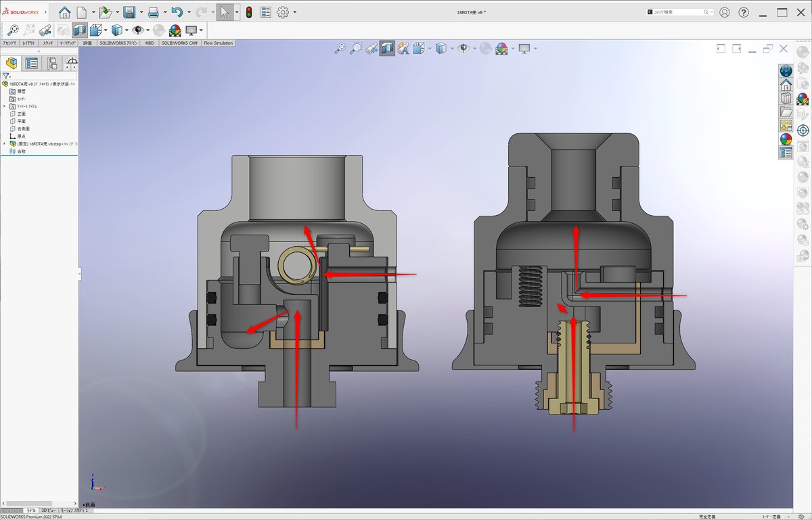
Task: Open View Settings monitor icon in the heads-up toolbar
Action: pyautogui.click(x=524, y=48)
